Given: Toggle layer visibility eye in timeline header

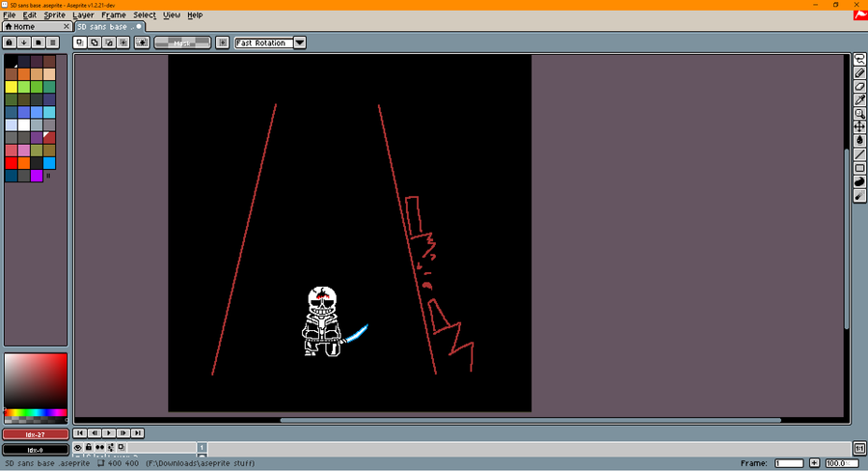Looking at the screenshot, I should coord(78,447).
